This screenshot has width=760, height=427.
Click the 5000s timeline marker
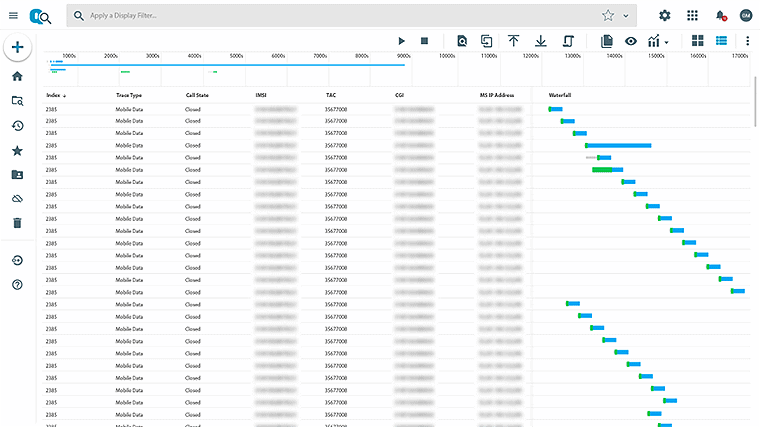tap(237, 56)
